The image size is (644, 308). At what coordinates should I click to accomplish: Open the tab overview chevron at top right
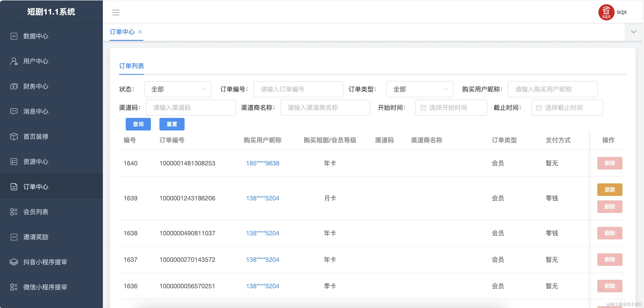(633, 32)
